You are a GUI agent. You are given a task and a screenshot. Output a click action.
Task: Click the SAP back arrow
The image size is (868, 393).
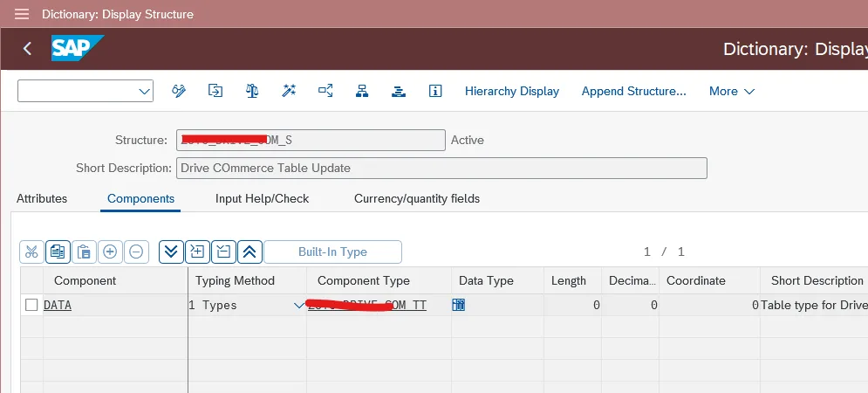tap(27, 49)
